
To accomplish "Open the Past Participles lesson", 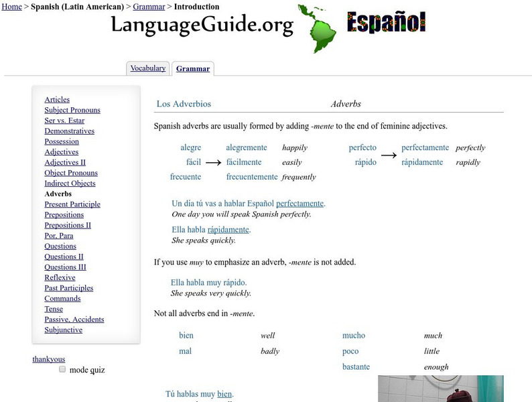I will (x=68, y=288).
